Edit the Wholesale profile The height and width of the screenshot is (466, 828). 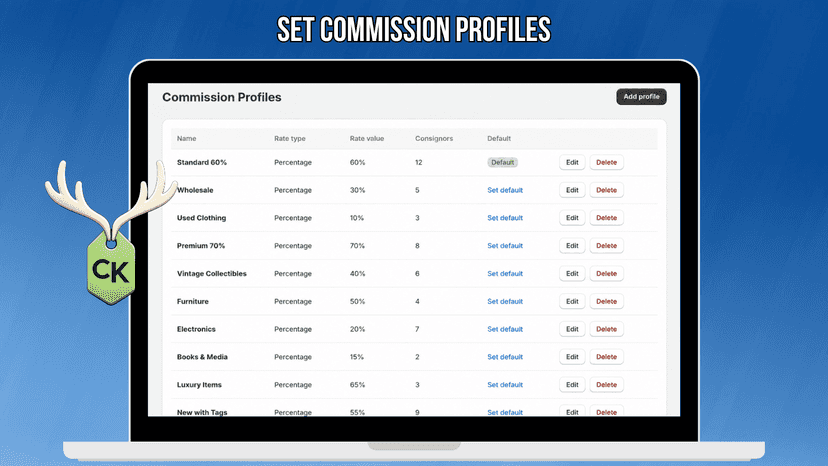[x=572, y=190]
